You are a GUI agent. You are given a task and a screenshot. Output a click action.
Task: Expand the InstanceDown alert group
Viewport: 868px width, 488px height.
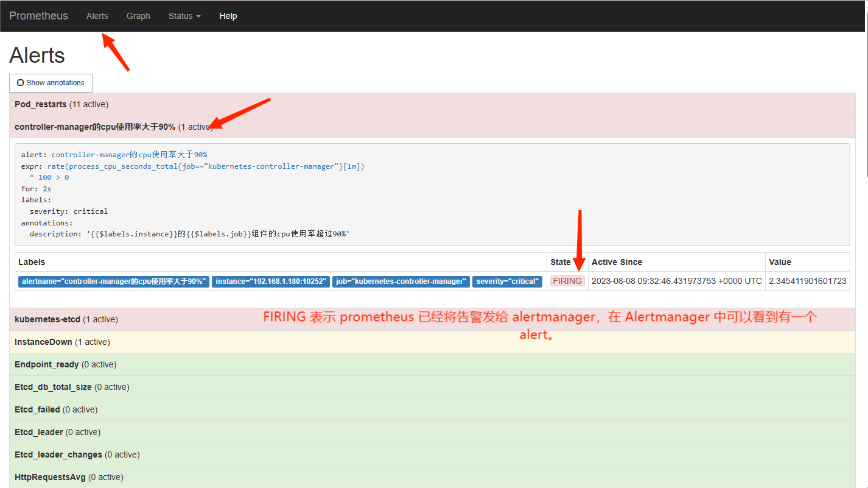tap(433, 342)
